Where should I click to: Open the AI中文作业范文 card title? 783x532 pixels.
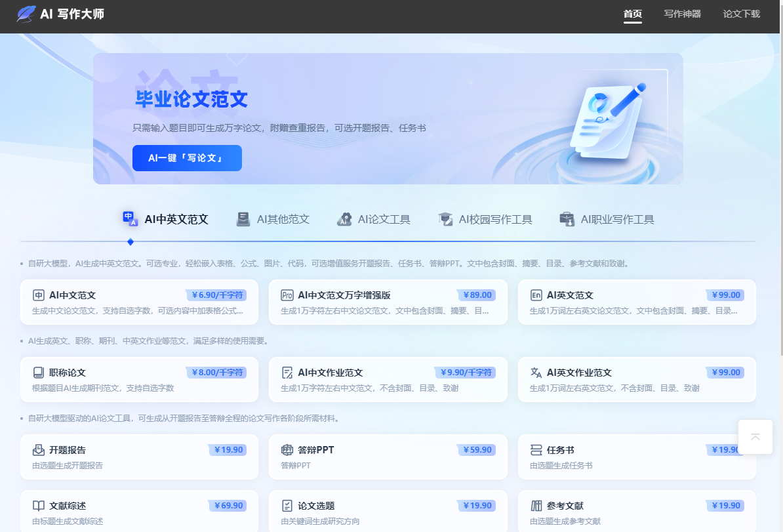tap(330, 373)
